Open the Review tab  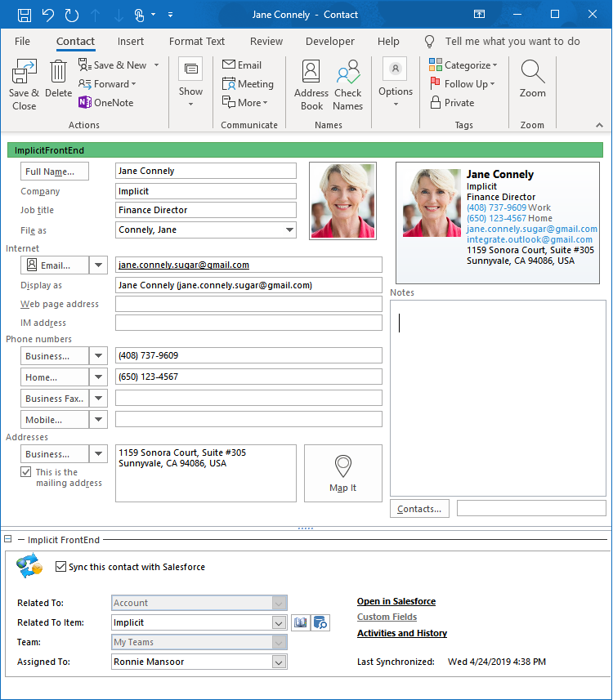266,42
